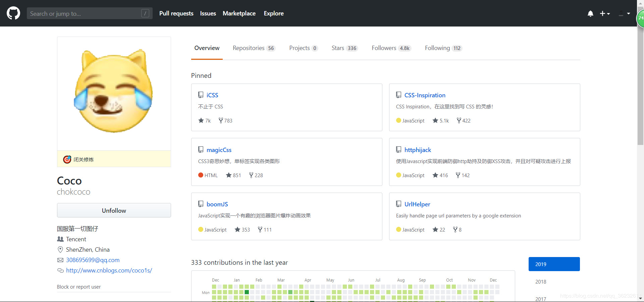Click the repo icon beside iCSS
Image resolution: width=644 pixels, height=302 pixels.
[x=201, y=95]
